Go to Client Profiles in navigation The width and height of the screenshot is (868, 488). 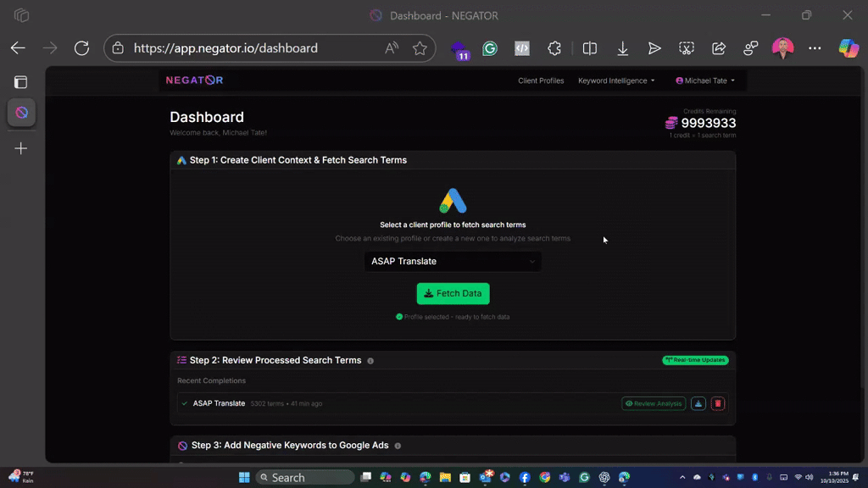(x=541, y=81)
